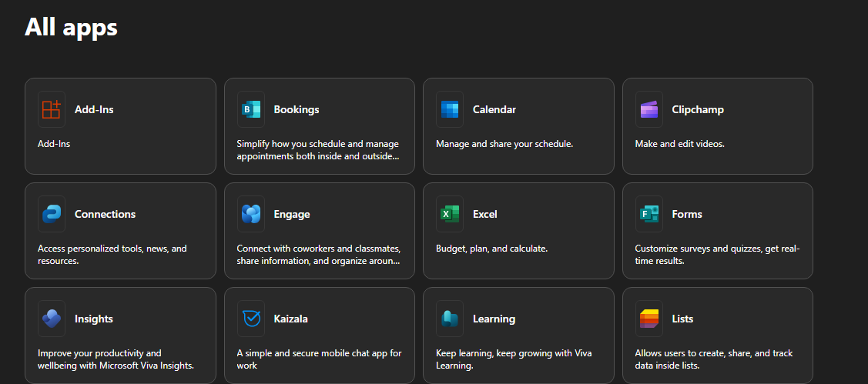Click "Manage and share your schedule." text

tap(504, 144)
